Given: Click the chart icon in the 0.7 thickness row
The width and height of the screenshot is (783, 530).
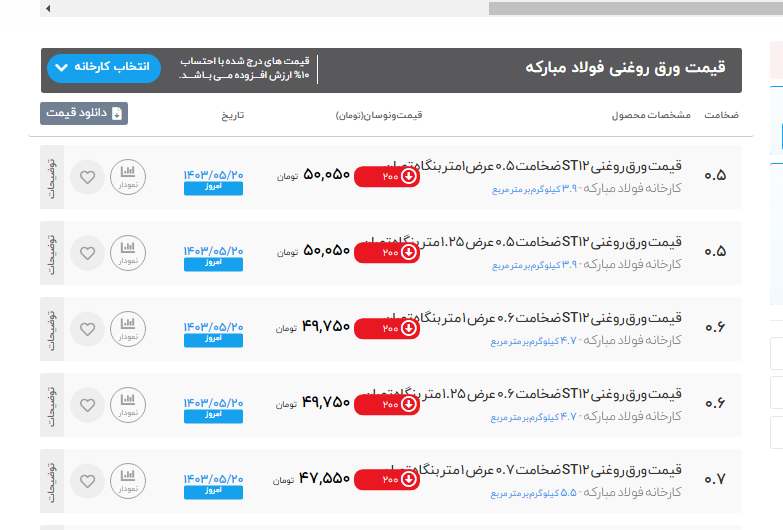Looking at the screenshot, I should pyautogui.click(x=127, y=481).
